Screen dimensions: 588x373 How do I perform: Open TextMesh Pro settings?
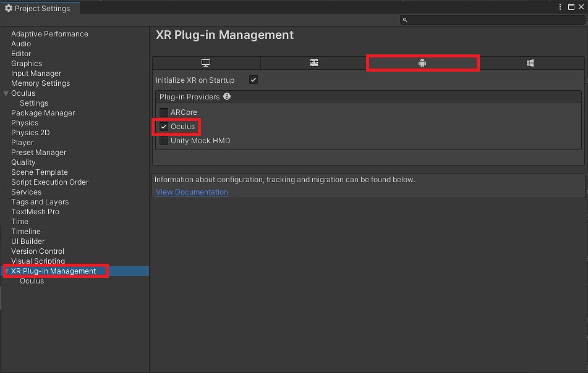click(x=35, y=212)
